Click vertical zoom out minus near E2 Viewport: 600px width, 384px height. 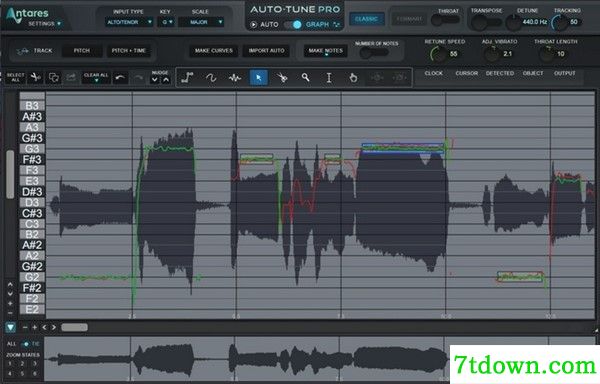10,312
